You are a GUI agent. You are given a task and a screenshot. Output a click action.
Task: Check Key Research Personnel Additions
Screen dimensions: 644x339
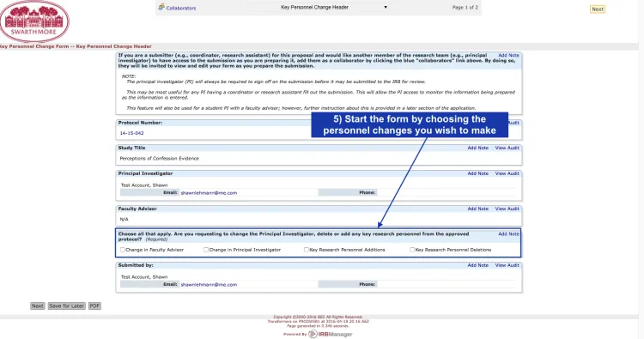pos(307,250)
